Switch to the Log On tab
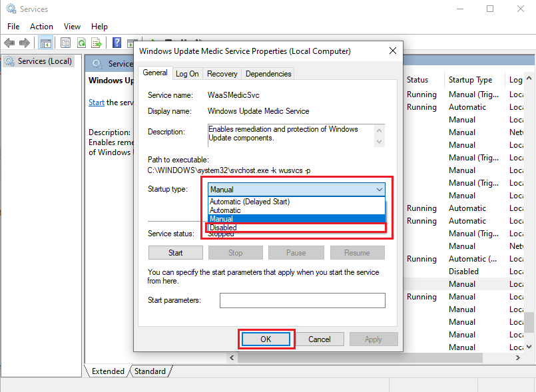 pyautogui.click(x=187, y=74)
